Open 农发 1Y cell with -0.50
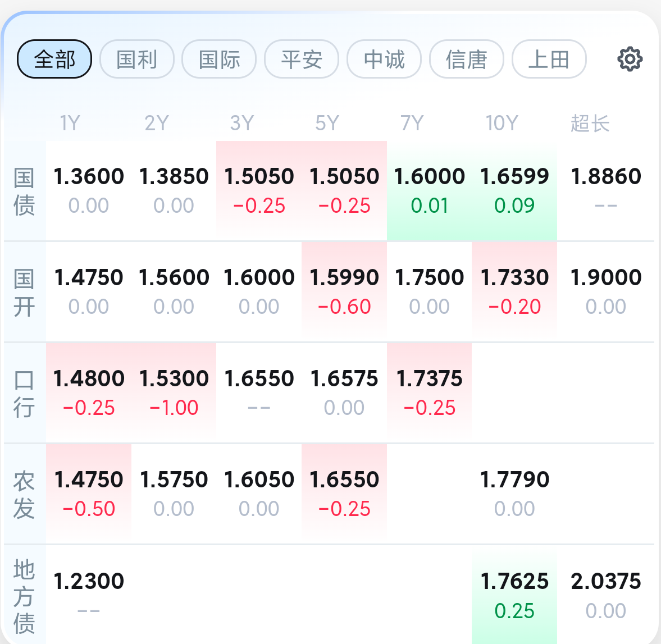 point(89,494)
